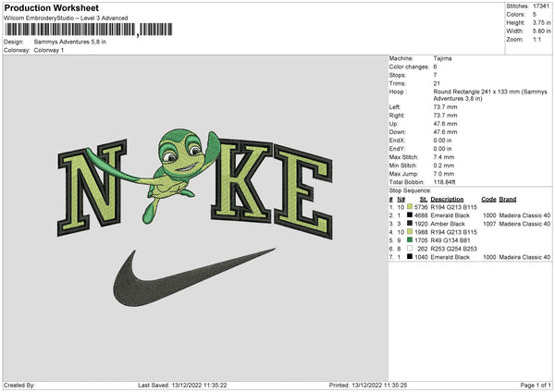Click the letter E in the design
This screenshot has width=555, height=392.
pyautogui.click(x=303, y=191)
